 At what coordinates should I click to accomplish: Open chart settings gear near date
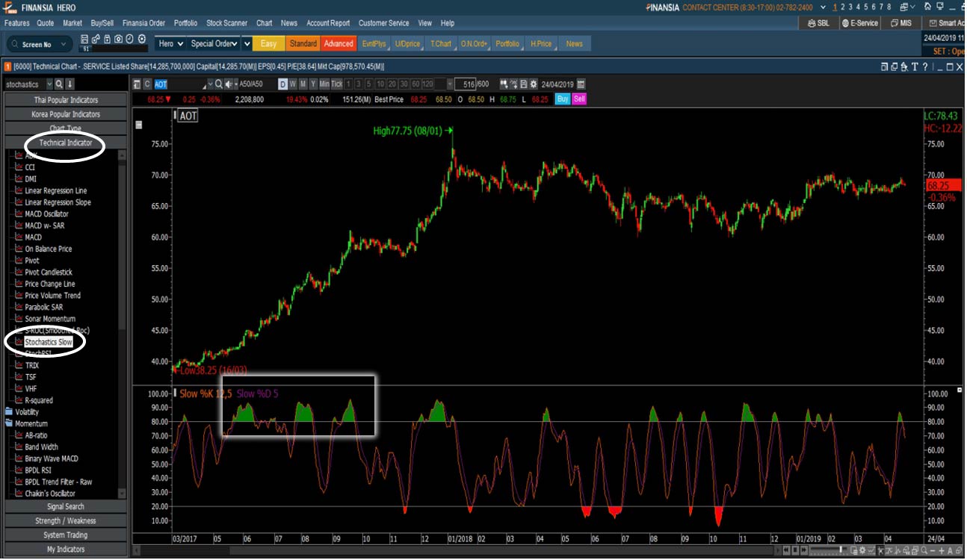[534, 84]
